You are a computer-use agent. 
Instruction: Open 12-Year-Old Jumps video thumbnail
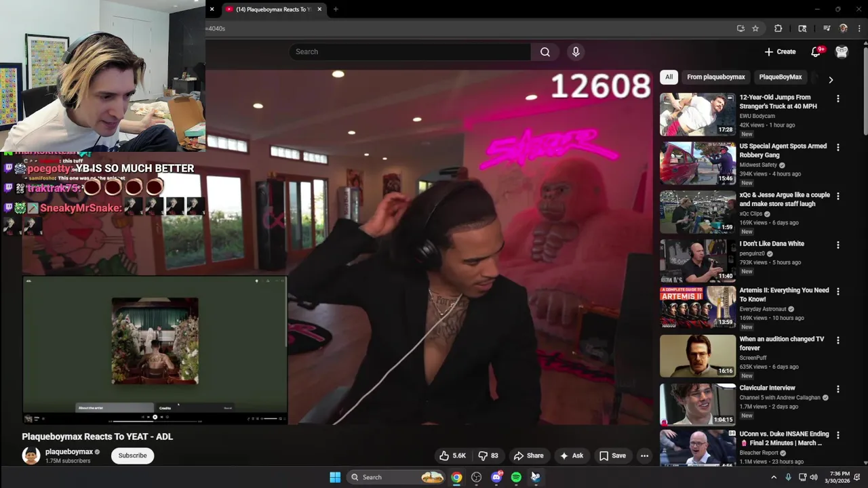[x=698, y=115]
